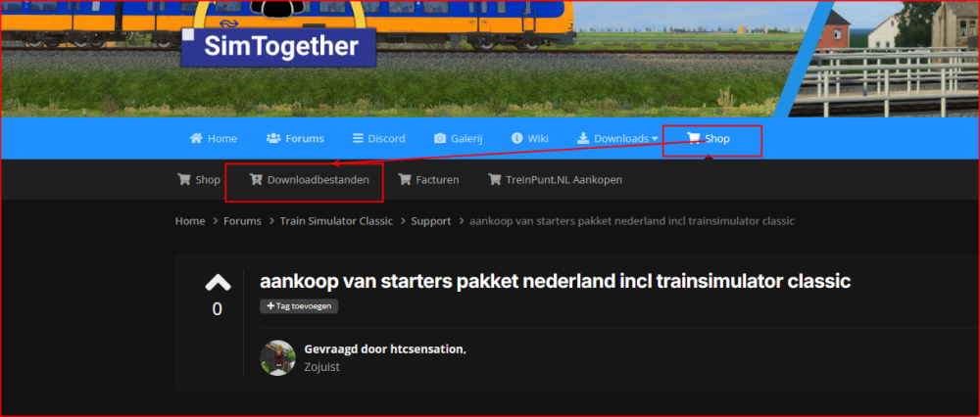The image size is (980, 417).
Task: Open TreinPunt.NL Aankopen submenu entry
Action: tap(555, 180)
